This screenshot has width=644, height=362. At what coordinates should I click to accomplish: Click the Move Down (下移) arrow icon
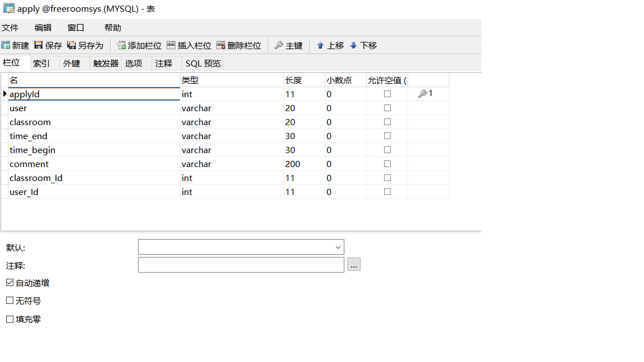pos(353,45)
